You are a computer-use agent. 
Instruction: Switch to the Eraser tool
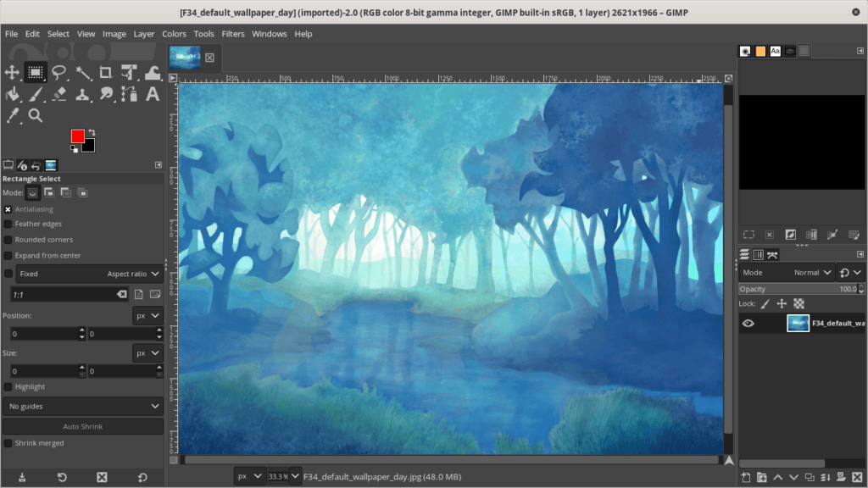tap(59, 94)
